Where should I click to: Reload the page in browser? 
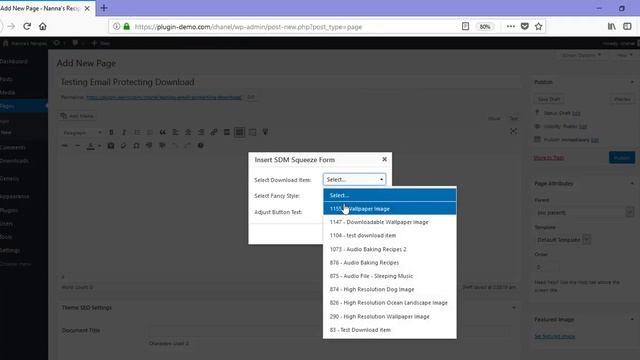27,27
